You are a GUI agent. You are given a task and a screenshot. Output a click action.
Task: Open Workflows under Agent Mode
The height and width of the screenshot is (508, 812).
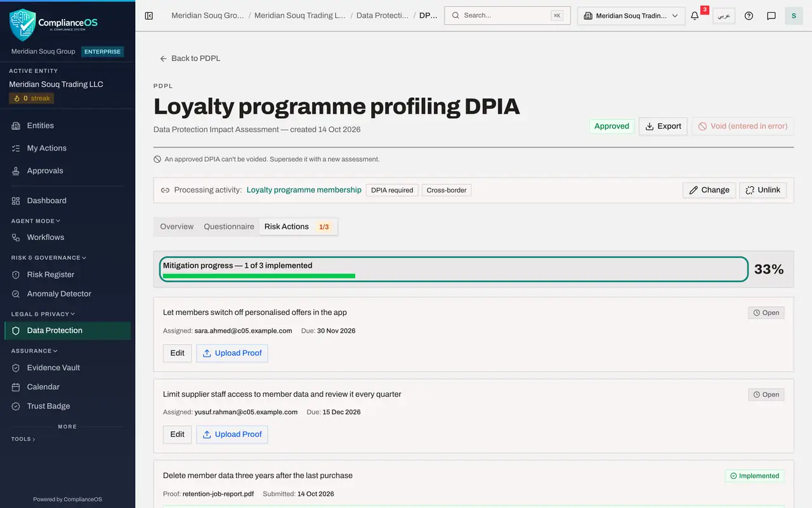(67, 237)
